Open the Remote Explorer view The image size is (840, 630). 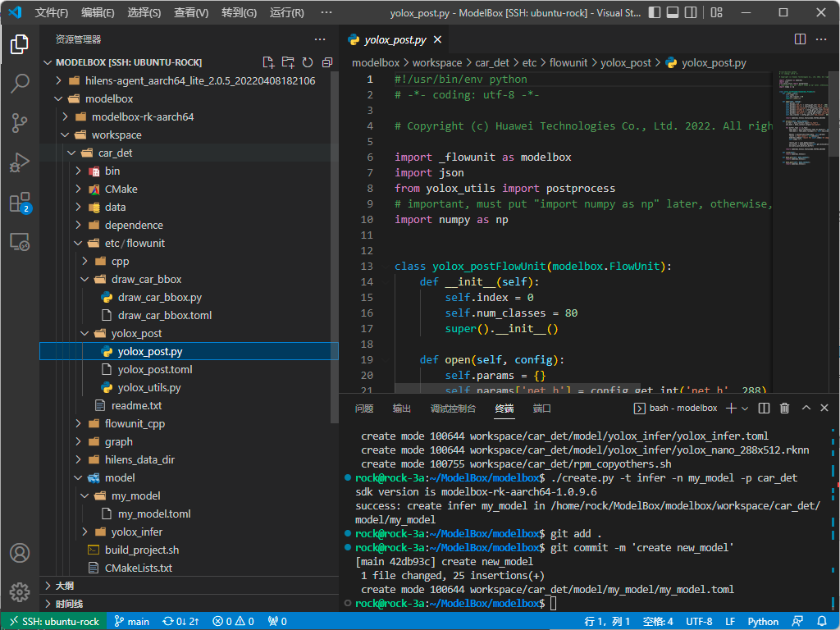click(x=20, y=242)
